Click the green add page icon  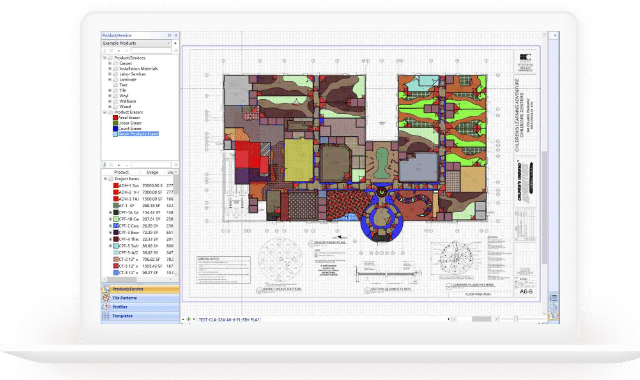[189, 319]
